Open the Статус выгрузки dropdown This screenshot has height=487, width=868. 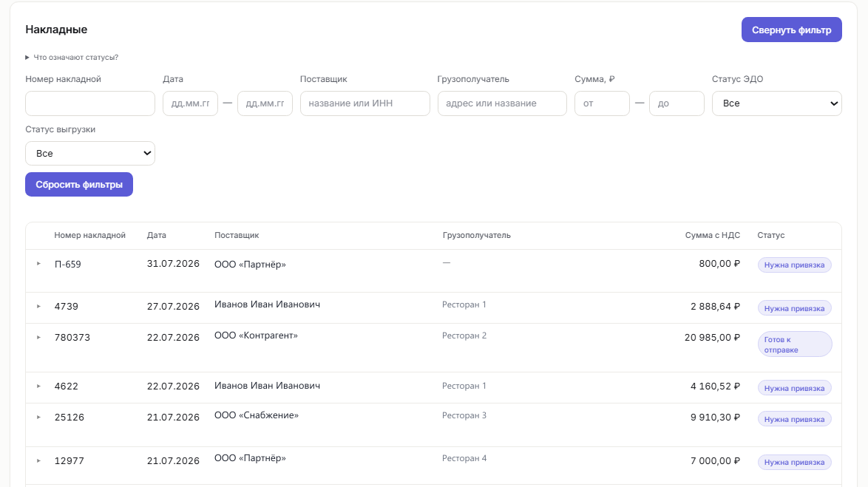90,153
